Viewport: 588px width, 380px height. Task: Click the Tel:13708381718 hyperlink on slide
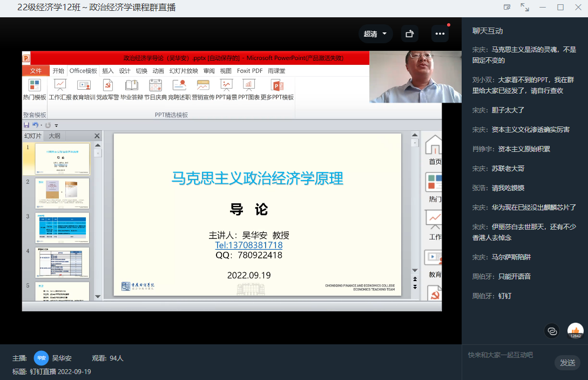click(x=249, y=245)
